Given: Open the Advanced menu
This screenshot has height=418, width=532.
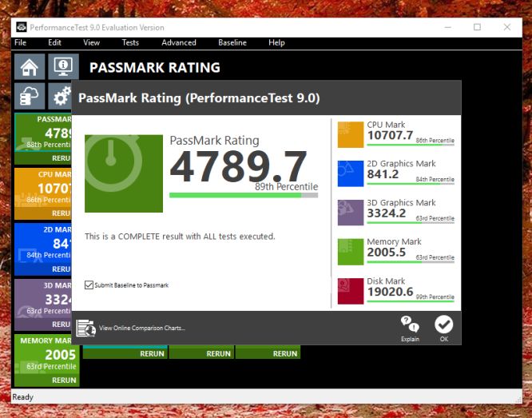Looking at the screenshot, I should tap(178, 42).
